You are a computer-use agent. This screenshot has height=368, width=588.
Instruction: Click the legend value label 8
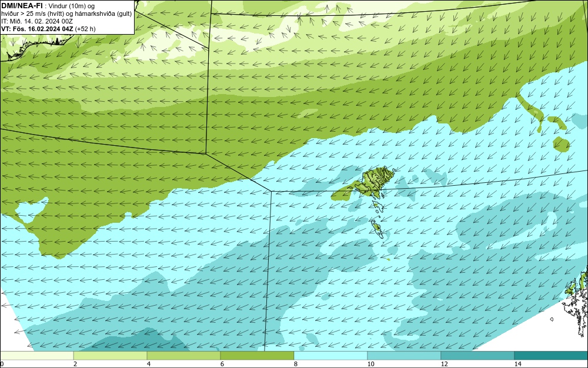[296, 364]
